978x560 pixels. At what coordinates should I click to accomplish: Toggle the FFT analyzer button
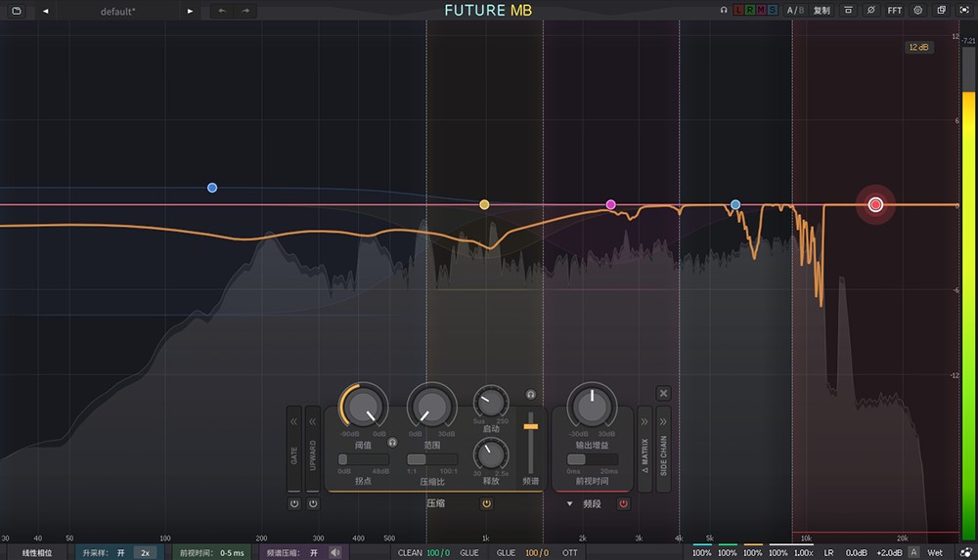(895, 10)
